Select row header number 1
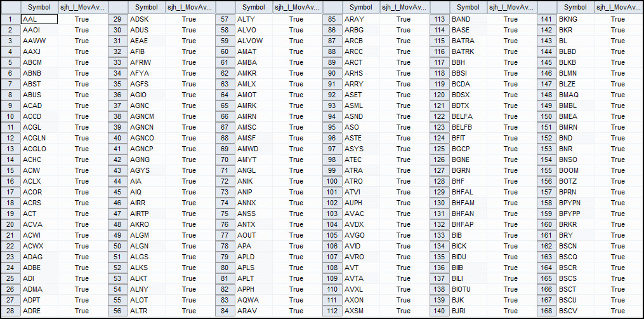Viewport: 644px width, 319px height. click(x=11, y=19)
